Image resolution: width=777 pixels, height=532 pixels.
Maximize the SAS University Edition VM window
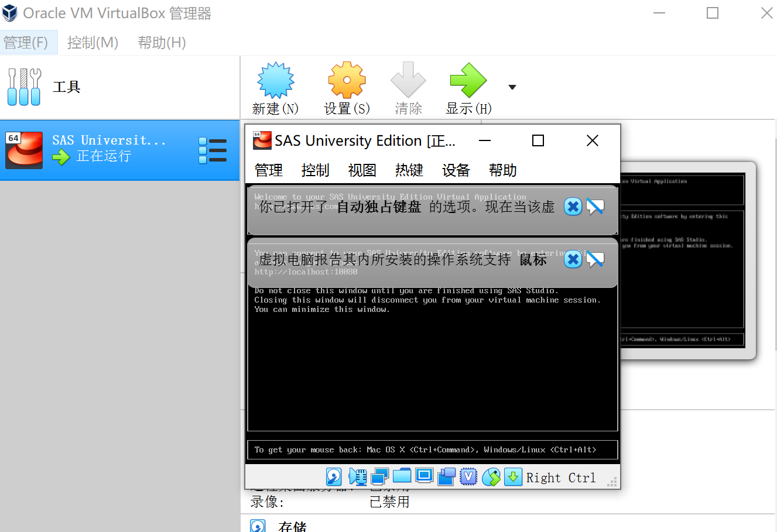pos(538,140)
